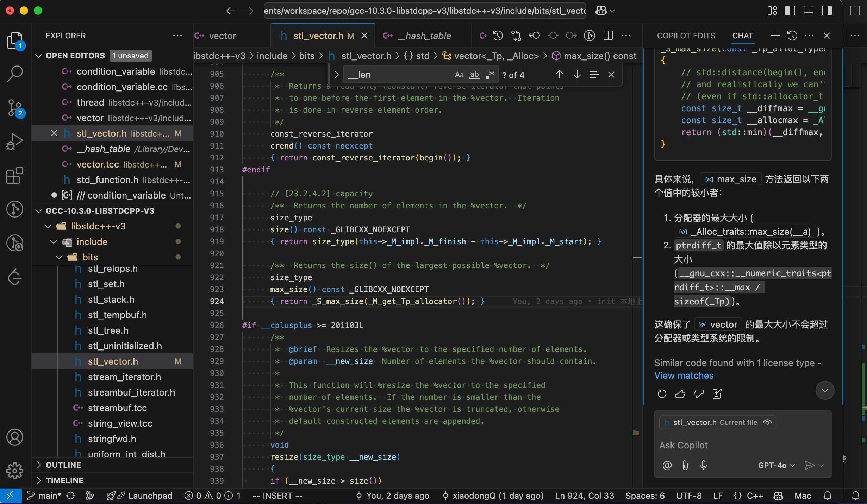
Task: Open file history clock icon in editor toolbar
Action: pyautogui.click(x=498, y=36)
